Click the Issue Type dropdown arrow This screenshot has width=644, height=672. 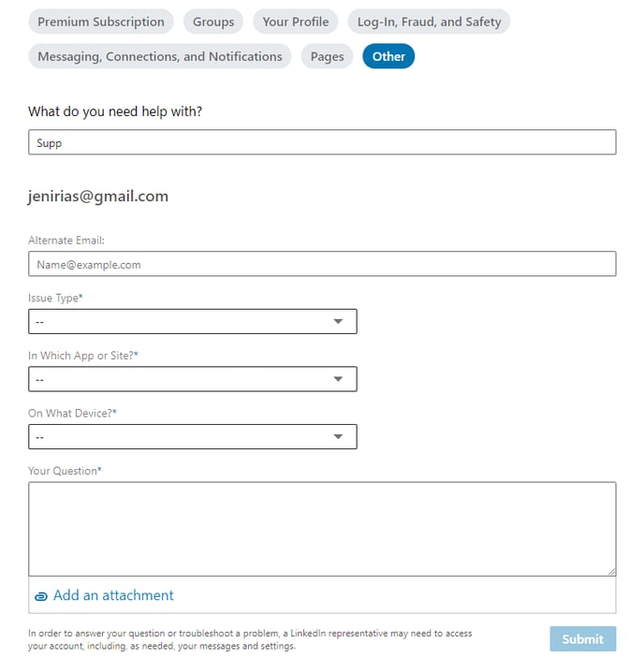point(338,321)
